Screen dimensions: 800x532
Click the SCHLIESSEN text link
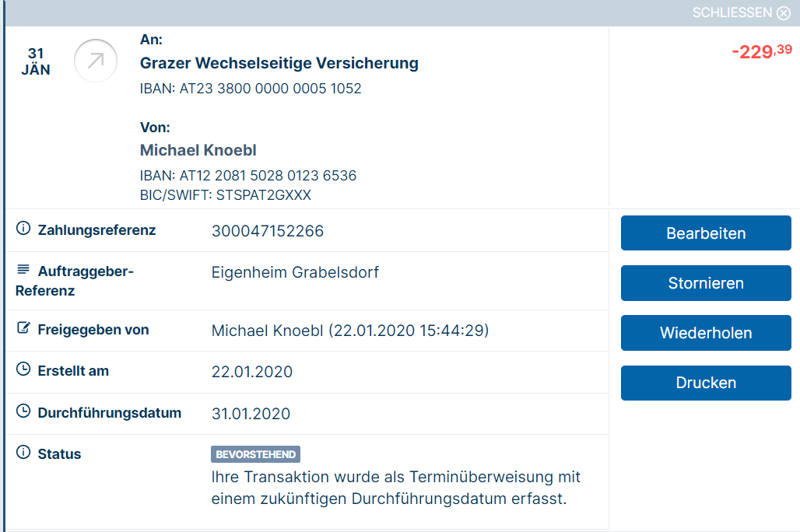[x=732, y=12]
